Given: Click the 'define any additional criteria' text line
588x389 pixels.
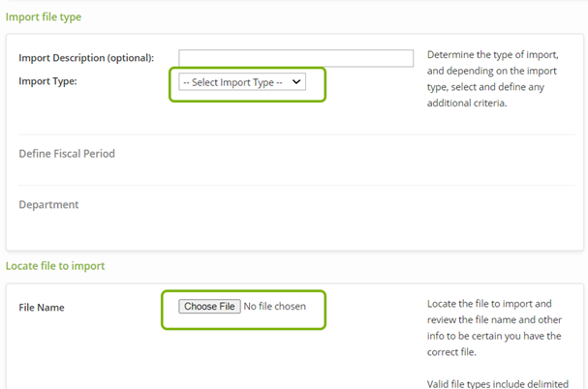Looking at the screenshot, I should (x=467, y=103).
